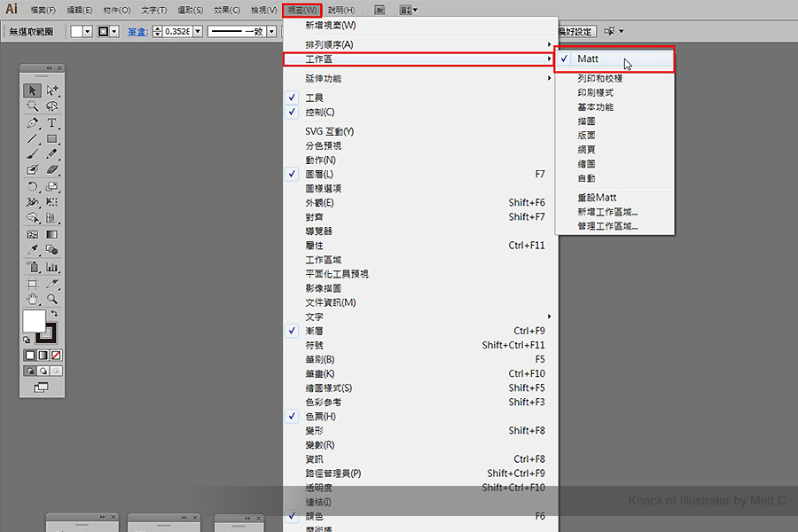Choose the 基本功能 workspace

(595, 107)
